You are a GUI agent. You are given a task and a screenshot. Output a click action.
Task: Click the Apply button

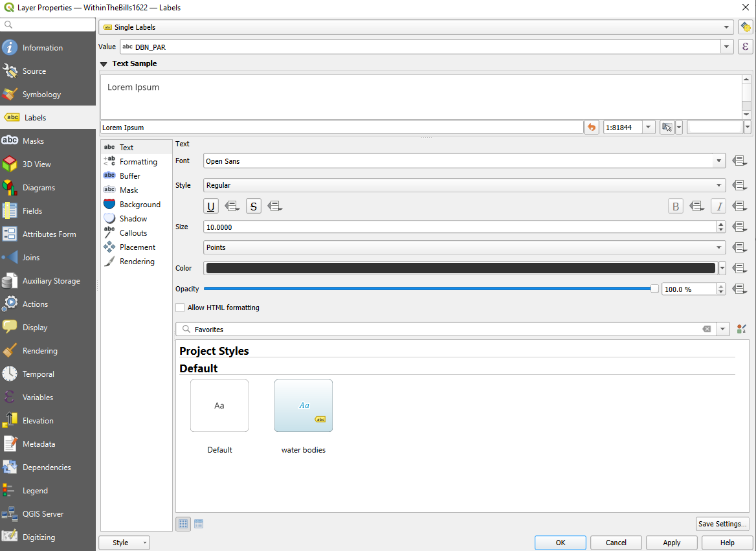671,543
